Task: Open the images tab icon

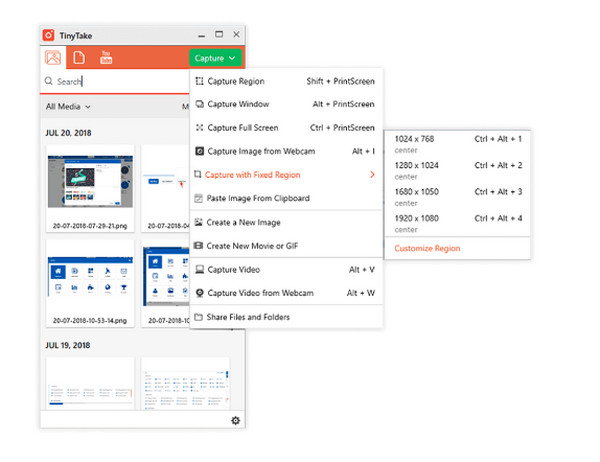Action: (x=53, y=58)
